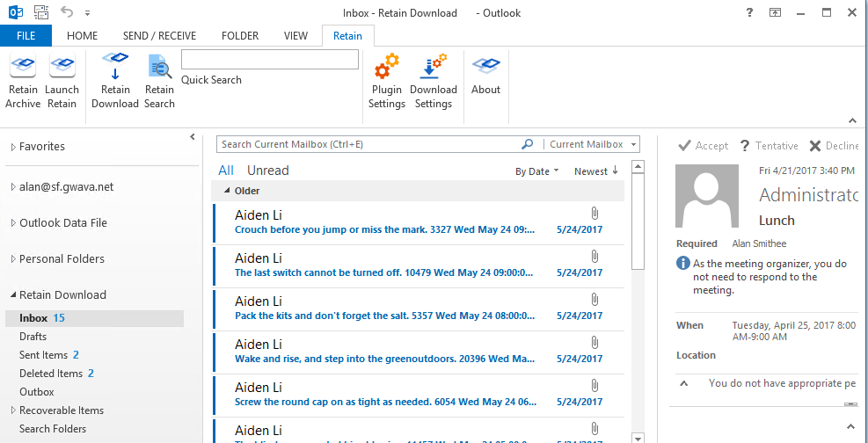868x443 pixels.
Task: Collapse the ribbon with the arrow
Action: [x=851, y=120]
